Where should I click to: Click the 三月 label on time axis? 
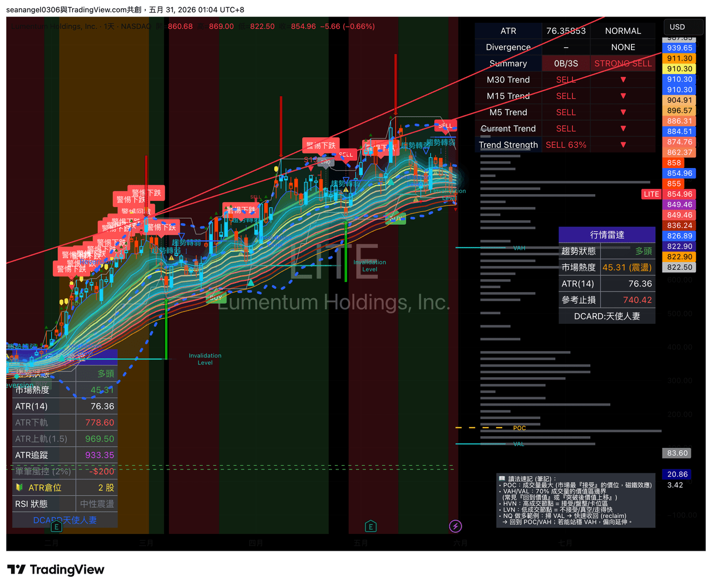tap(146, 543)
